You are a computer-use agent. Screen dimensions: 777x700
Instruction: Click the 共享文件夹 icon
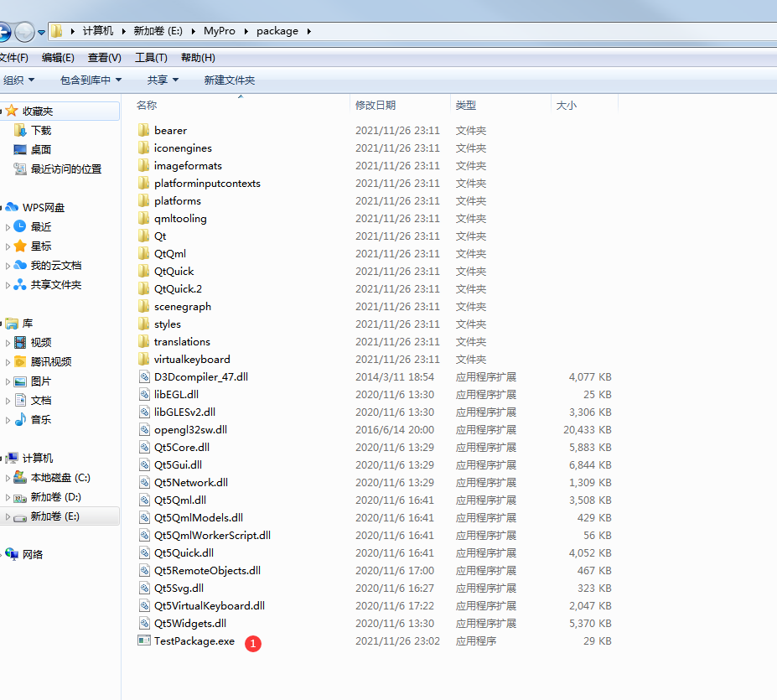pos(20,284)
